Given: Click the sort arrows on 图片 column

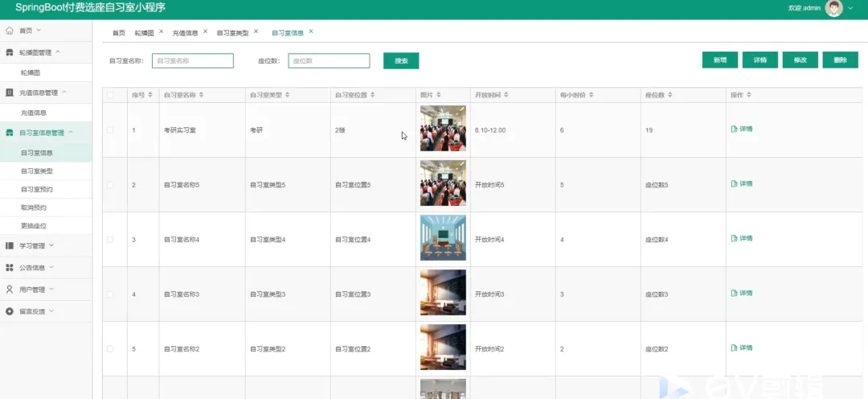Looking at the screenshot, I should click(439, 95).
